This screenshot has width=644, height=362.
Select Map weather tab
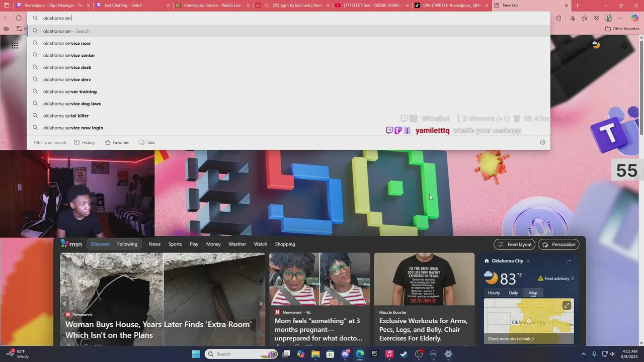(x=533, y=293)
